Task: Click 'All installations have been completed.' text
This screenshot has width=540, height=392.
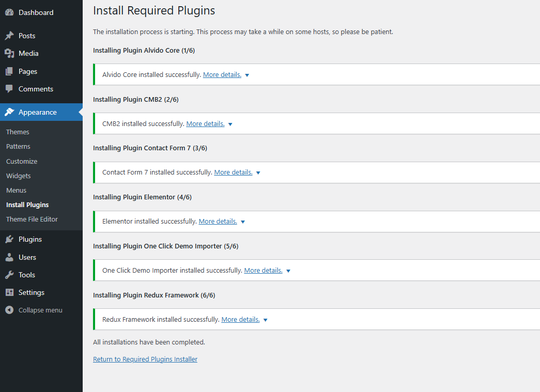Action: pos(149,342)
